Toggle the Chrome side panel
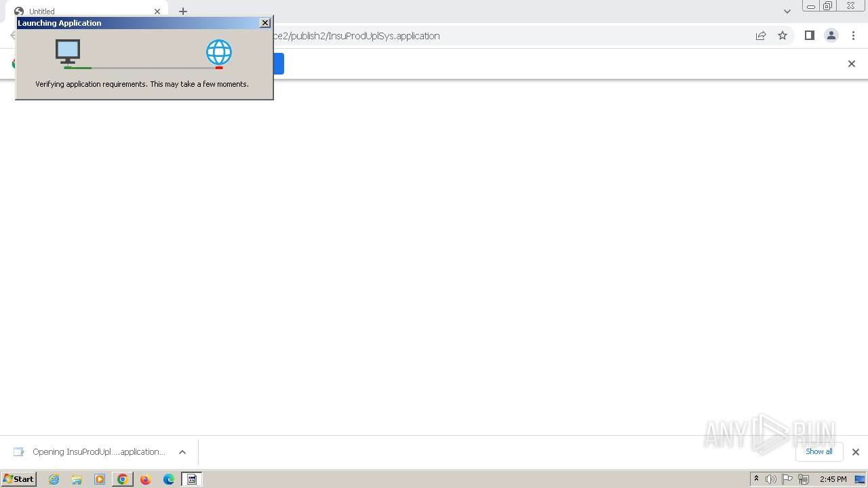The image size is (868, 488). pyautogui.click(x=810, y=36)
